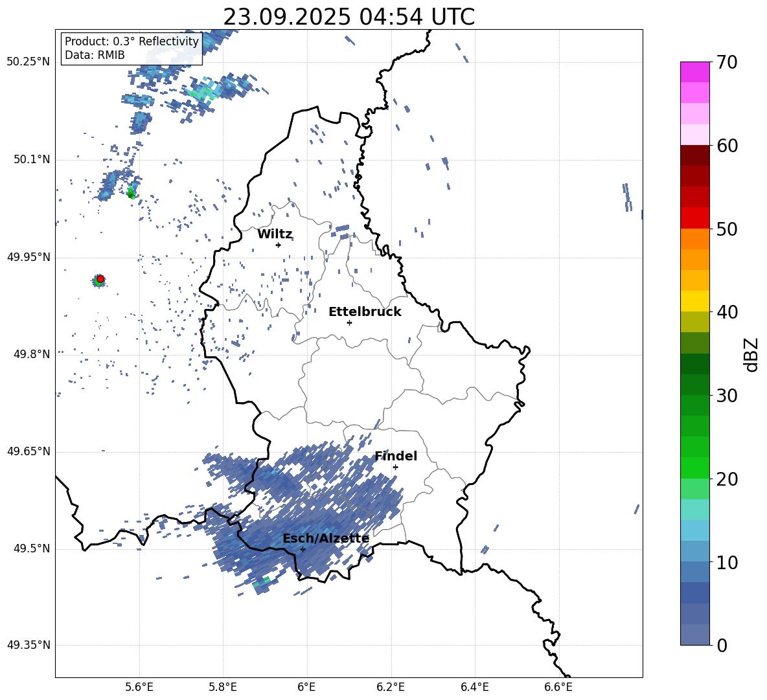767x700 pixels.
Task: Click the yellow colorbar segment at 40
Action: tap(695, 302)
